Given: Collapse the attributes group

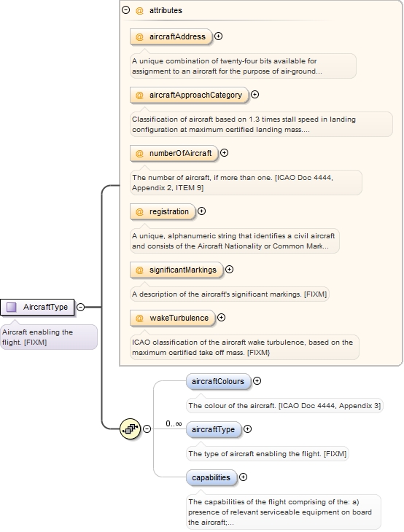Looking at the screenshot, I should click(126, 10).
